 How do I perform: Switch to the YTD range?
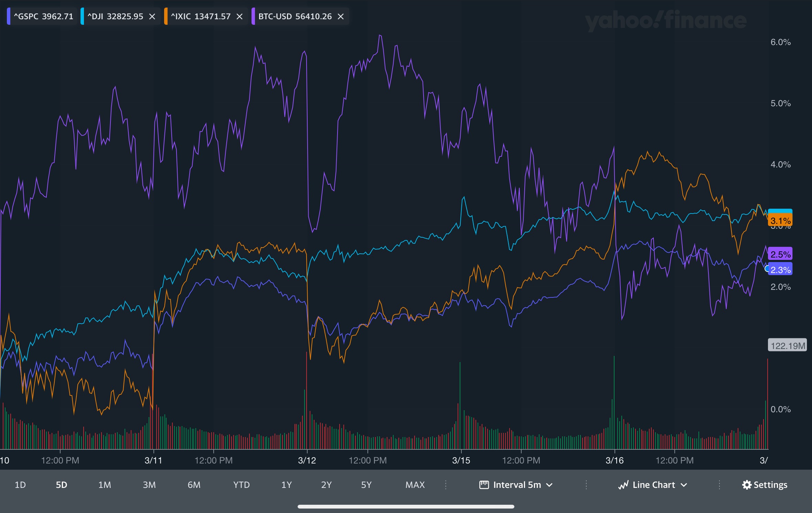(x=241, y=485)
